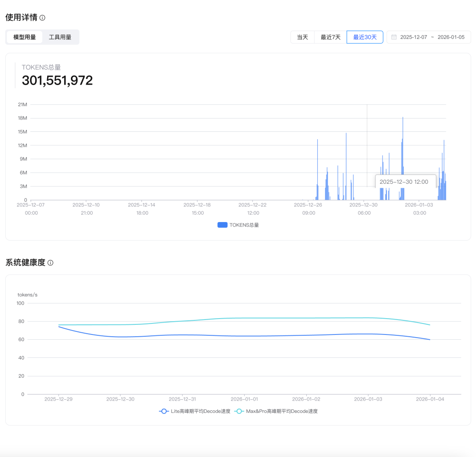This screenshot has width=476, height=457.
Task: Click the total tokens value 301,551,972
Action: pos(57,80)
